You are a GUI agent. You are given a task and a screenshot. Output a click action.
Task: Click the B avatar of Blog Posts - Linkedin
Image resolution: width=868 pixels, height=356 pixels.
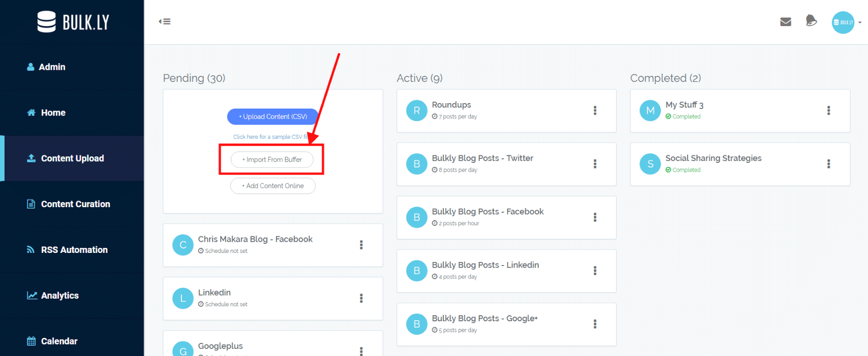coord(417,271)
